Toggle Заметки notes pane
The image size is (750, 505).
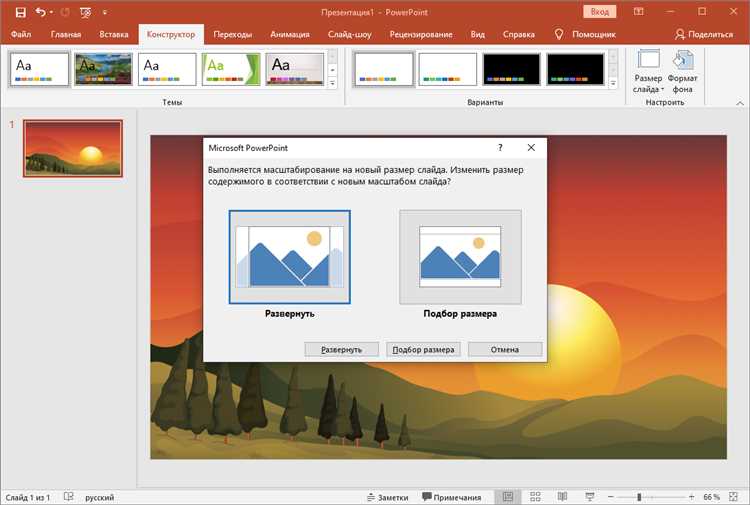coord(388,497)
